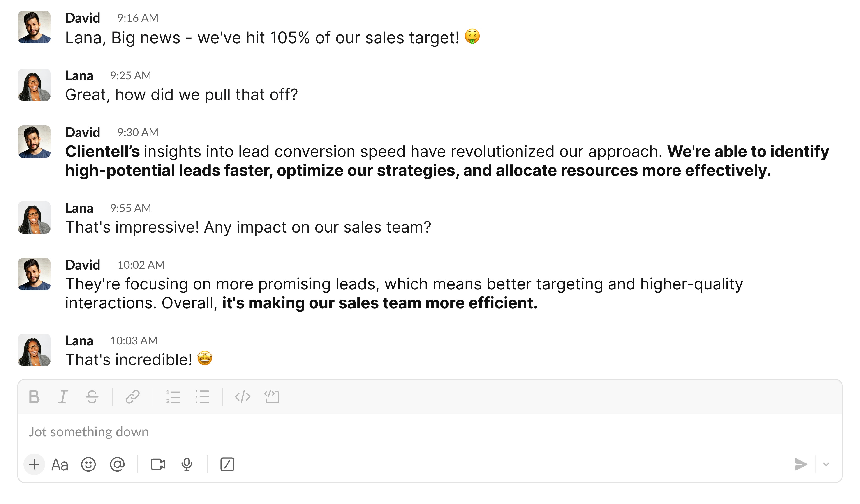The image size is (860, 504).
Task: Toggle bold formatting in composer
Action: click(34, 397)
